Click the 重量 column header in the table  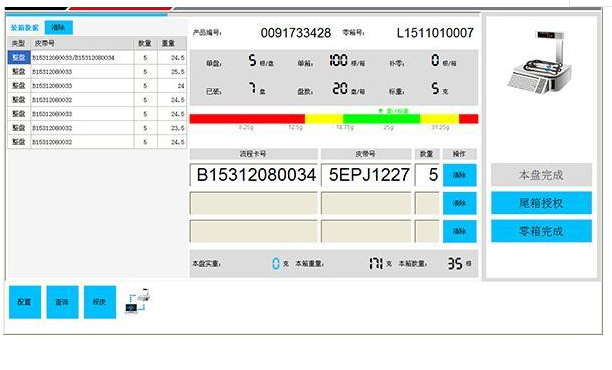(x=172, y=43)
